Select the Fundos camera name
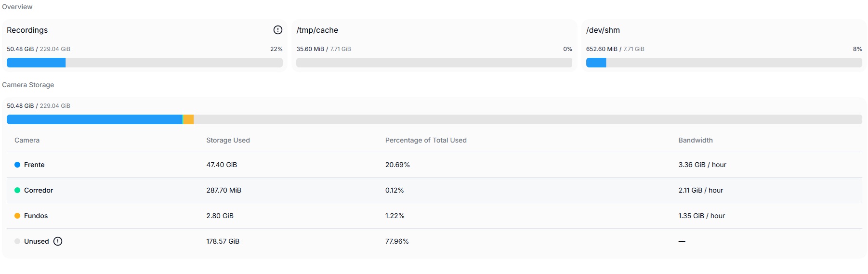868x274 pixels. click(x=36, y=216)
